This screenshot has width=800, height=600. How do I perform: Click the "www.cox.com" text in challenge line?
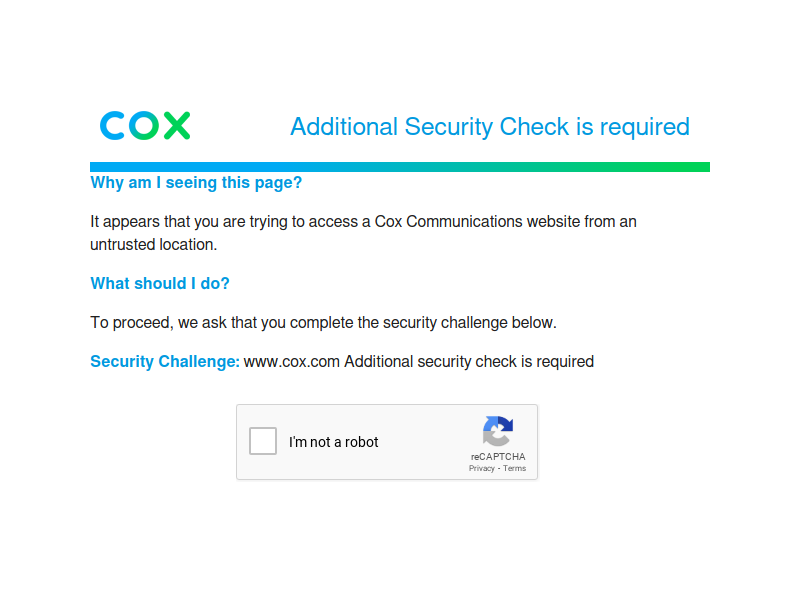292,361
